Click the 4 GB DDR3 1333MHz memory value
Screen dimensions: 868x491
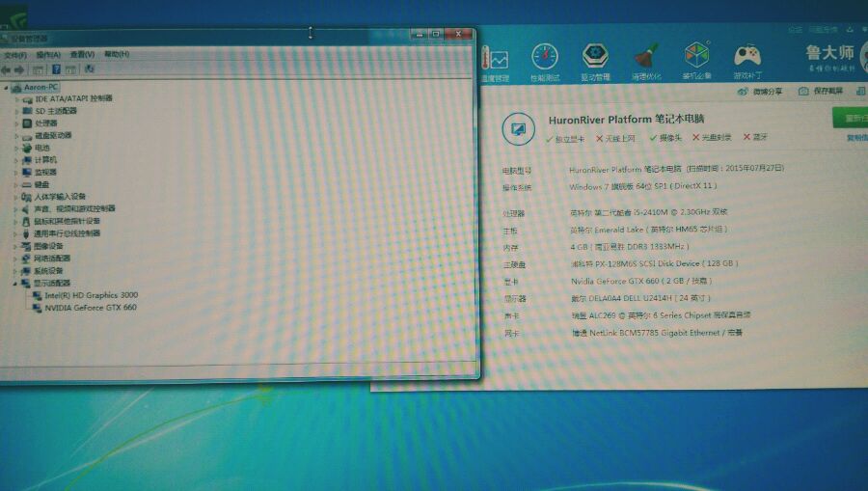[630, 246]
